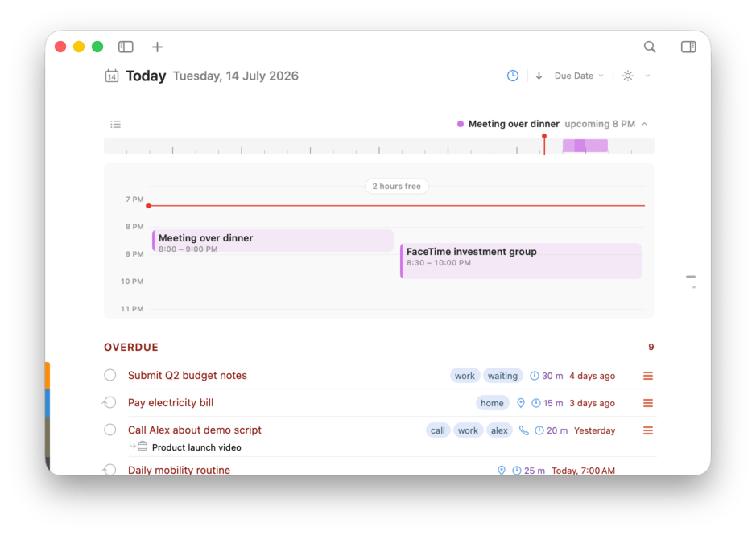The image size is (756, 535).
Task: Click the alex tag
Action: (x=499, y=430)
